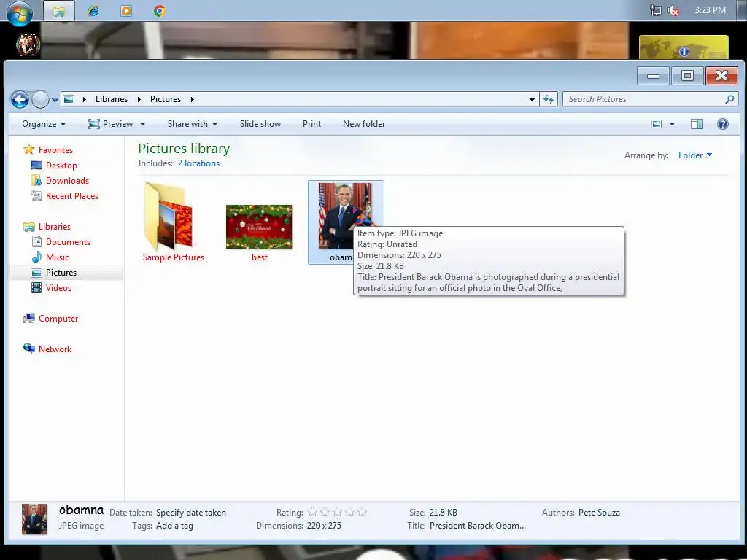Click the Refresh button in address bar

click(549, 99)
